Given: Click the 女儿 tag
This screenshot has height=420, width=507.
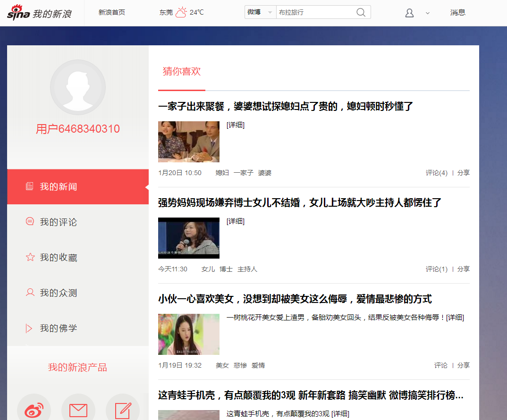Looking at the screenshot, I should pyautogui.click(x=208, y=269).
